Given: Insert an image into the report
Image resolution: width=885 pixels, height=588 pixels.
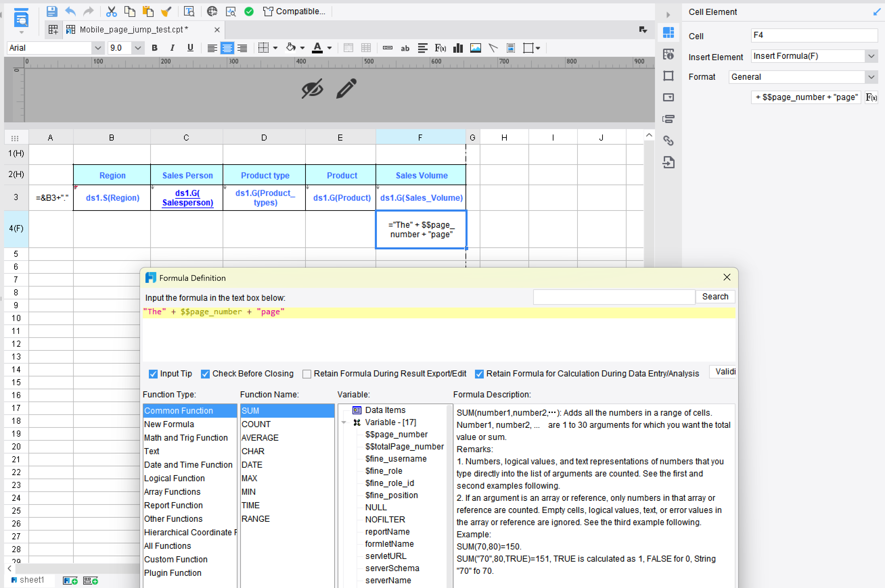Looking at the screenshot, I should (x=475, y=48).
